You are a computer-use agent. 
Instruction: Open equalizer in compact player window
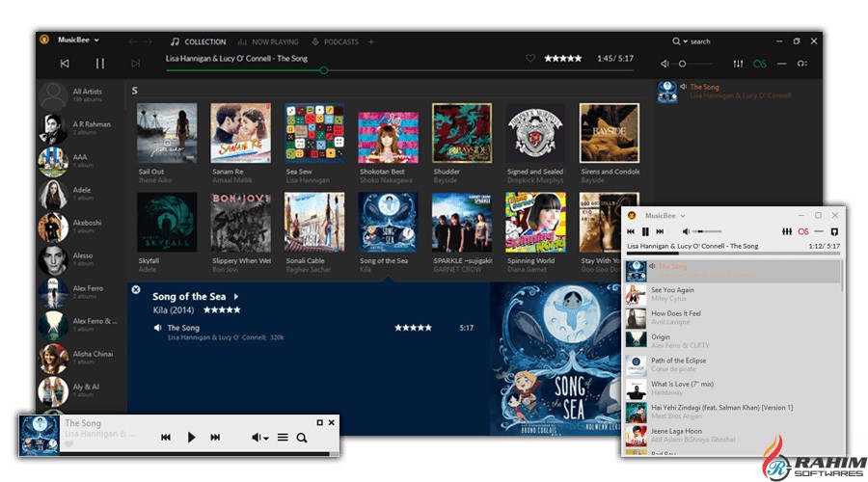pyautogui.click(x=787, y=231)
